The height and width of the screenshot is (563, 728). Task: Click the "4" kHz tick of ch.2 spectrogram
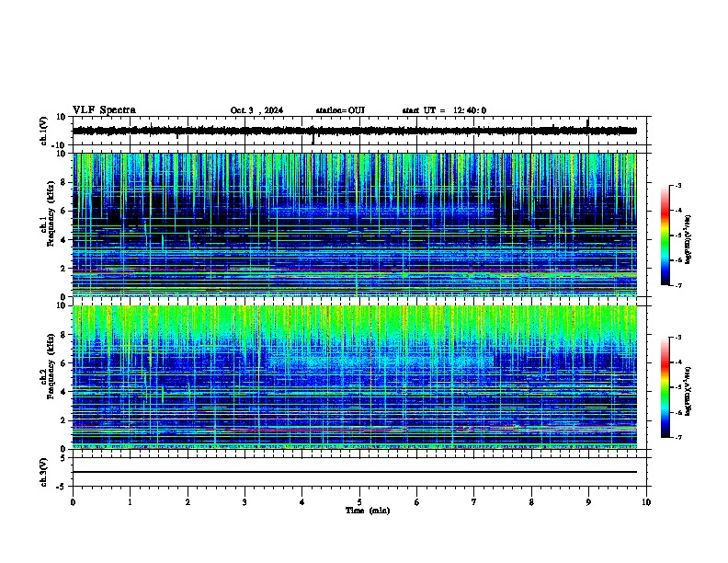click(63, 392)
